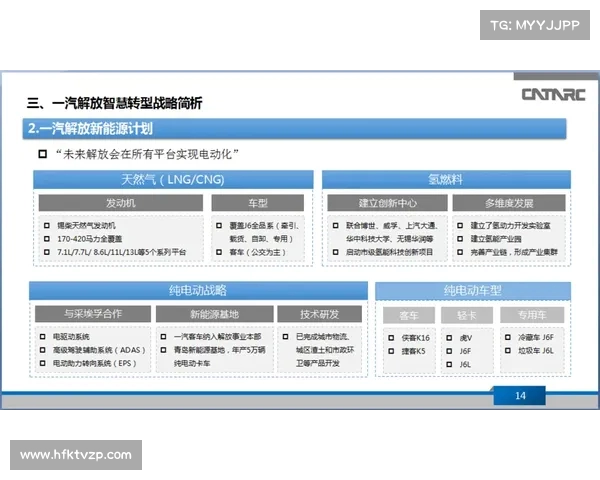Click the light gray '客车' column header

tap(409, 316)
